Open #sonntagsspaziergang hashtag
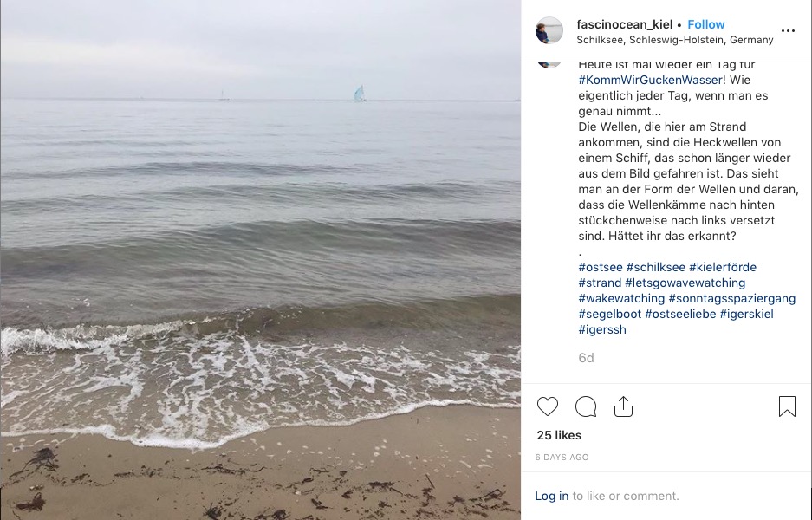 (732, 298)
